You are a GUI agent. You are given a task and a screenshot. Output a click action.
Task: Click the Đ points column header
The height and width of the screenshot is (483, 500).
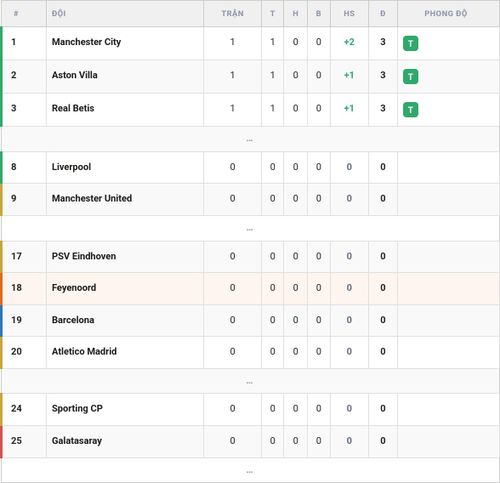383,13
